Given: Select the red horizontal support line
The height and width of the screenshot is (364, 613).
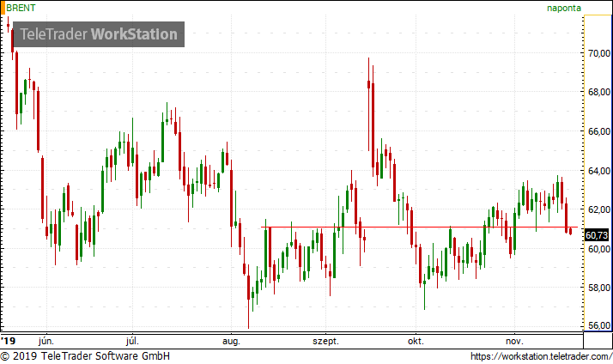Looking at the screenshot, I should tap(419, 227).
